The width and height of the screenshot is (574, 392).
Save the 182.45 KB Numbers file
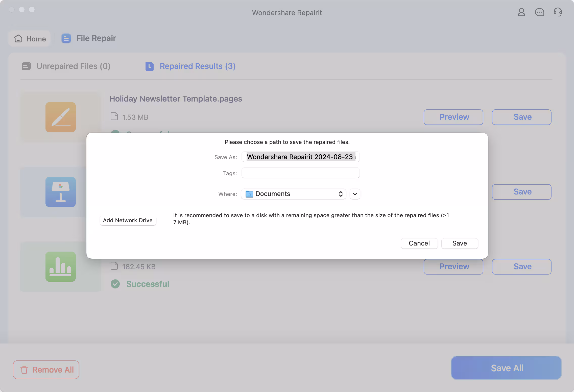(522, 267)
